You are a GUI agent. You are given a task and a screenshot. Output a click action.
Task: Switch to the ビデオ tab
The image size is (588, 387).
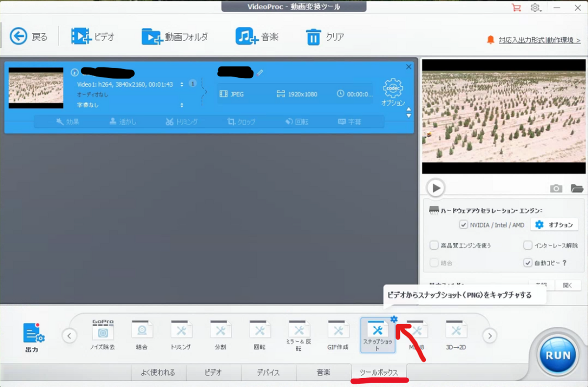click(x=214, y=372)
